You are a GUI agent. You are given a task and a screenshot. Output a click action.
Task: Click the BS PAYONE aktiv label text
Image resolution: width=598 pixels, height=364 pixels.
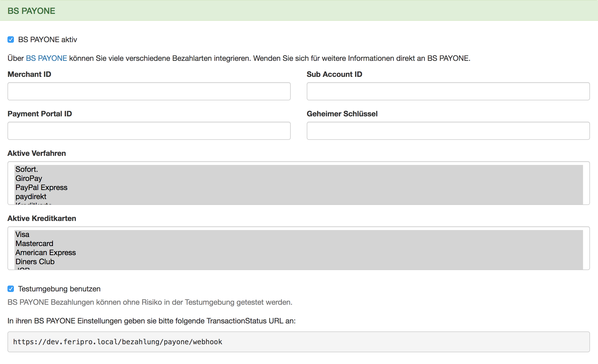(48, 39)
